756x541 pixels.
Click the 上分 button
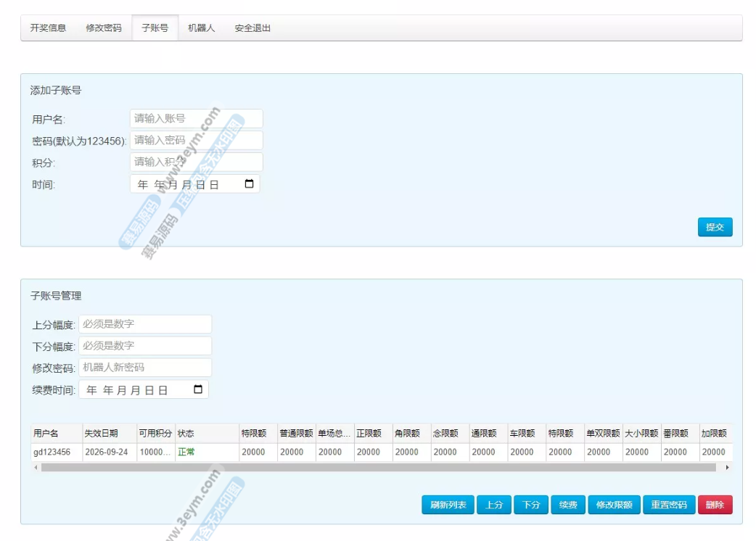(494, 505)
